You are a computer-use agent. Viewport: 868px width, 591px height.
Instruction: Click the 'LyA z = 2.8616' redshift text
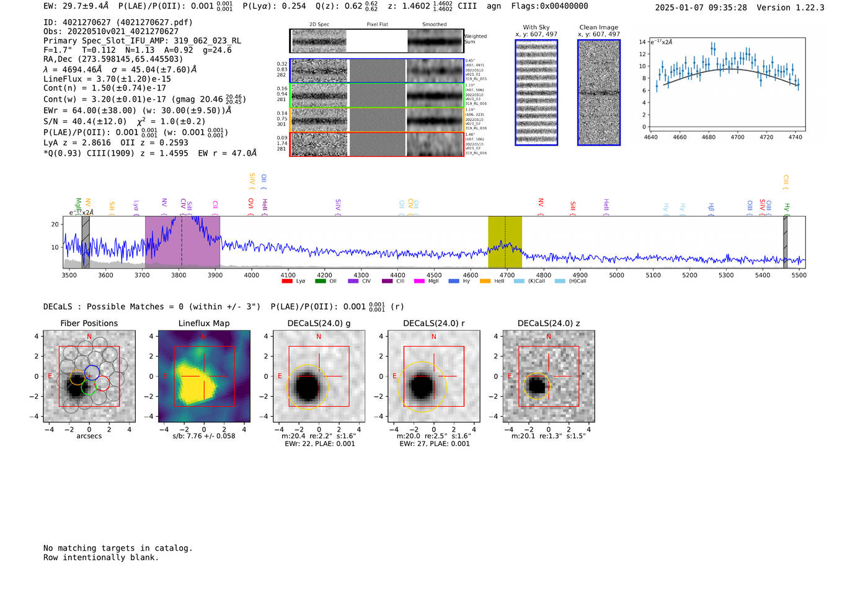click(x=77, y=143)
